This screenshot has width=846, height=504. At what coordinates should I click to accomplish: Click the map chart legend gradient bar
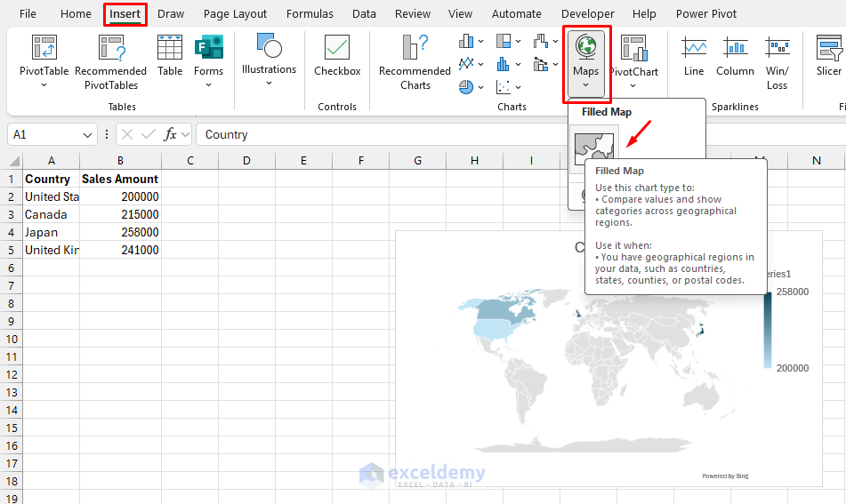(x=767, y=330)
